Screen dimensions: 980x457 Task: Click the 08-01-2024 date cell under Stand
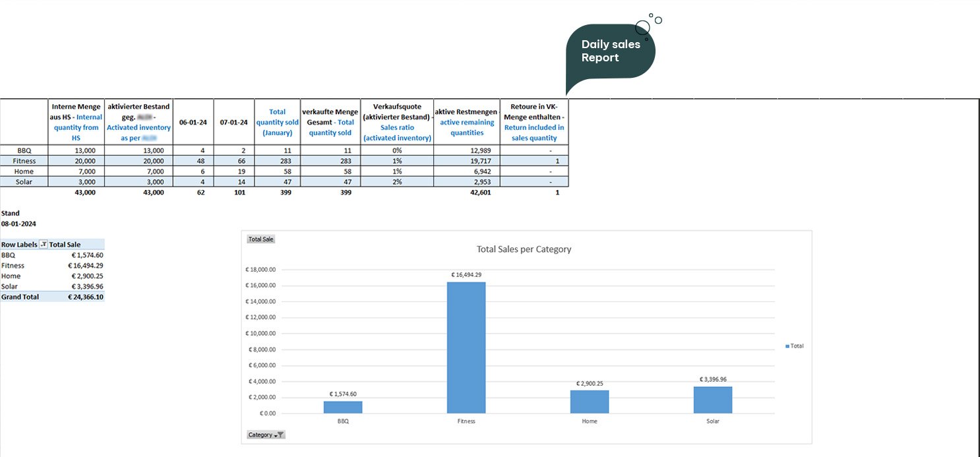pyautogui.click(x=18, y=224)
